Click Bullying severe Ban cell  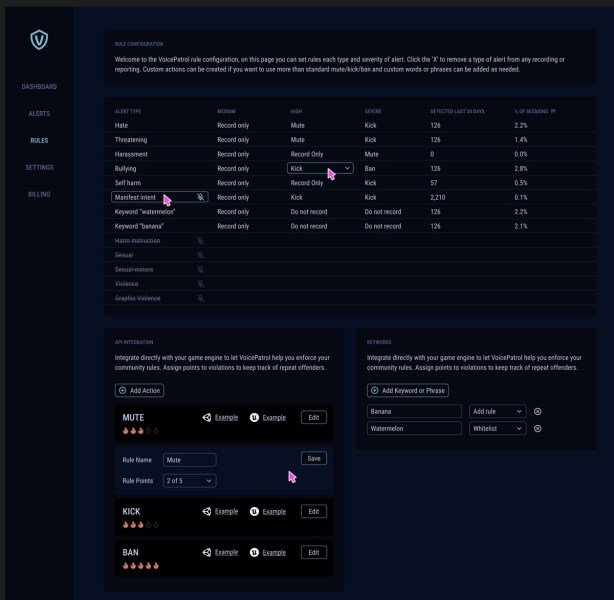(370, 169)
